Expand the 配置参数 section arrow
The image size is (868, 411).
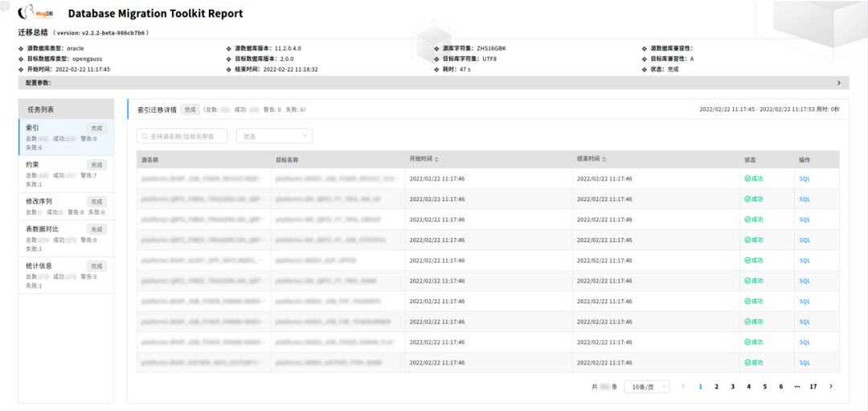coord(838,83)
